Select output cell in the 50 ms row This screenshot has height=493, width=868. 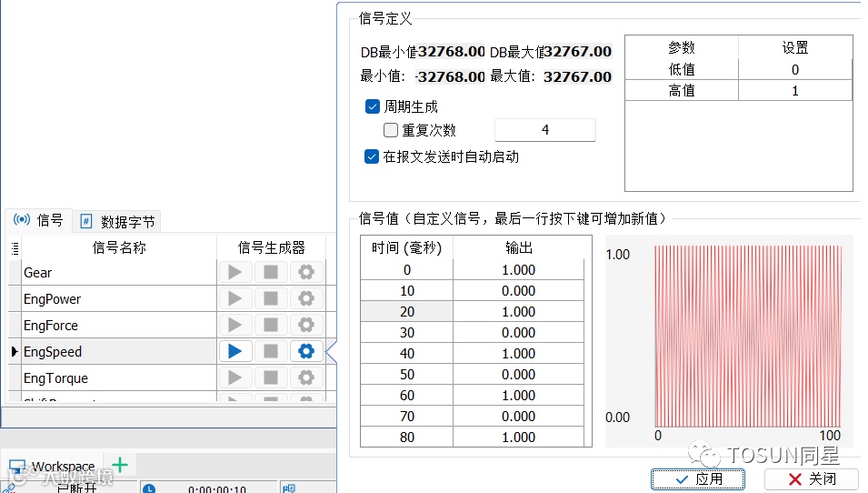(x=519, y=375)
